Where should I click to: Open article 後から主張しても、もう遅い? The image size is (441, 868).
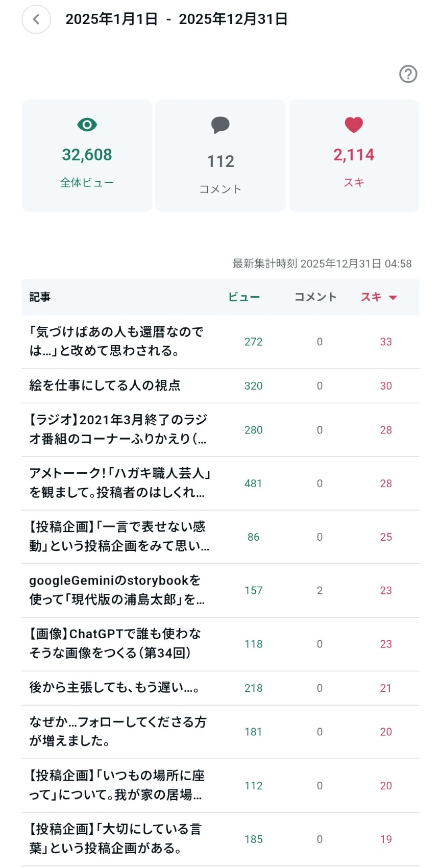click(220, 688)
